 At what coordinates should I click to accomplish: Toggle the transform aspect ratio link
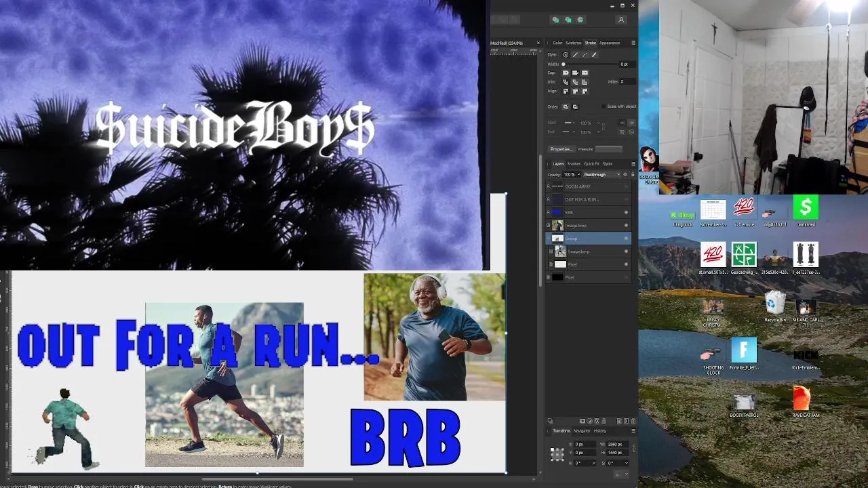click(x=634, y=449)
